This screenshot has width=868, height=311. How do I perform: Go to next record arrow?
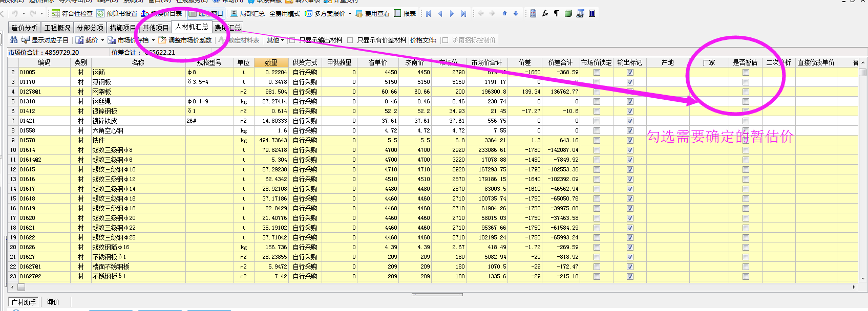coord(452,13)
